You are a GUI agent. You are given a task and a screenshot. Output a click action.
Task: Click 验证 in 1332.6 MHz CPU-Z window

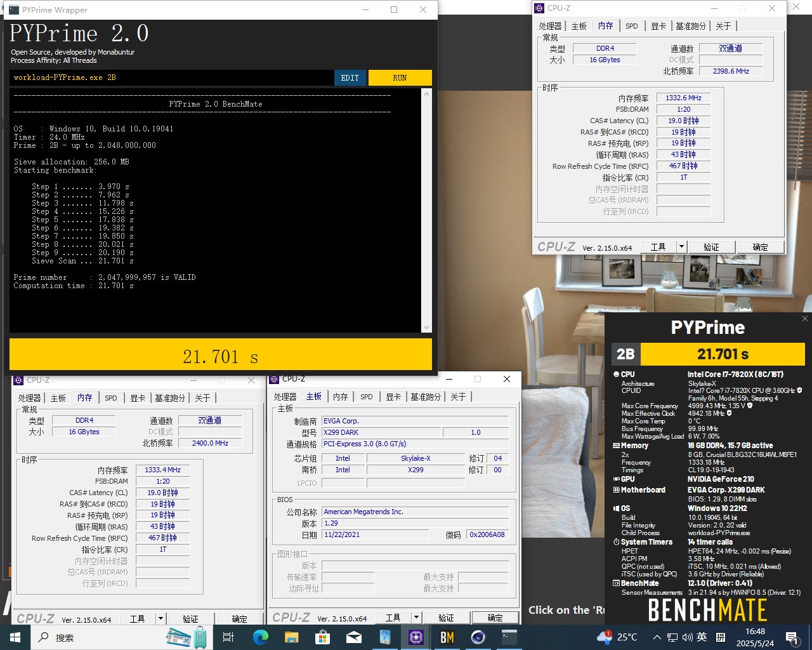(711, 247)
